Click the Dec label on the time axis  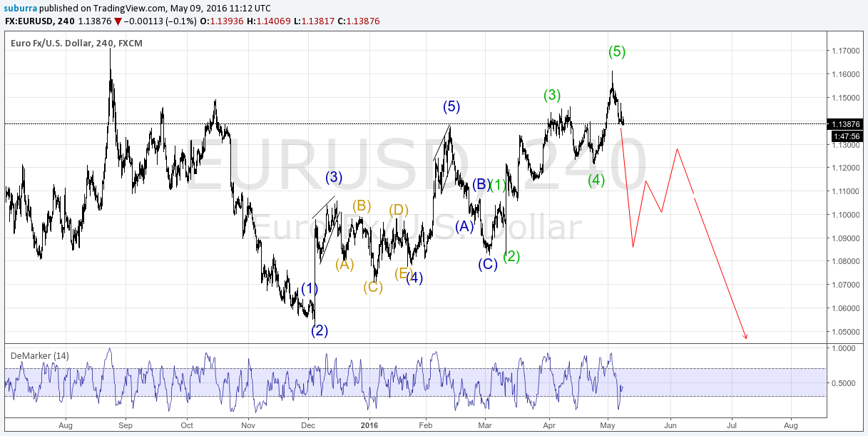coord(307,425)
